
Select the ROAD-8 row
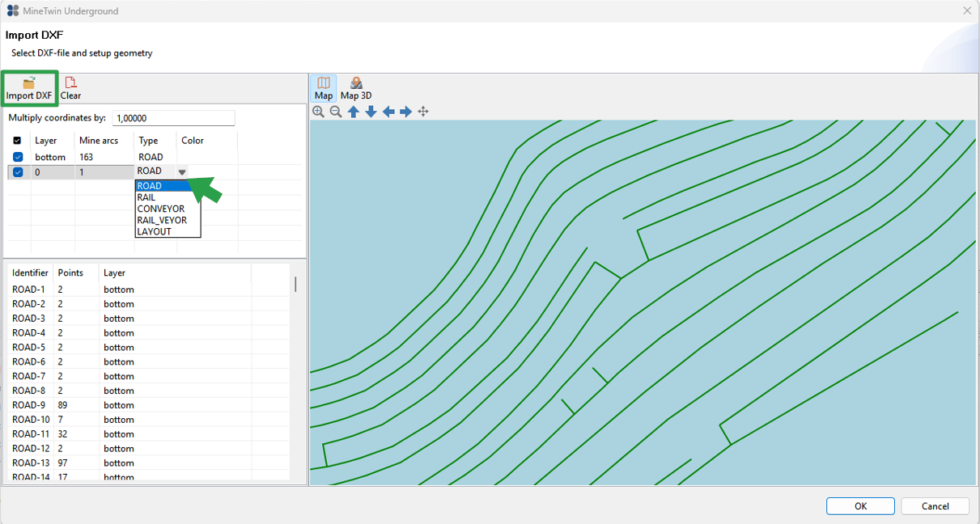pos(149,391)
